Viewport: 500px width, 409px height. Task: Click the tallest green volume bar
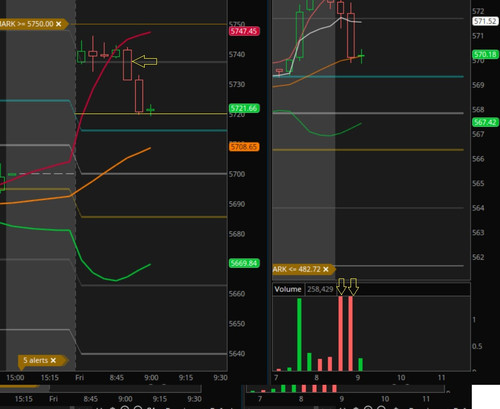(x=299, y=334)
